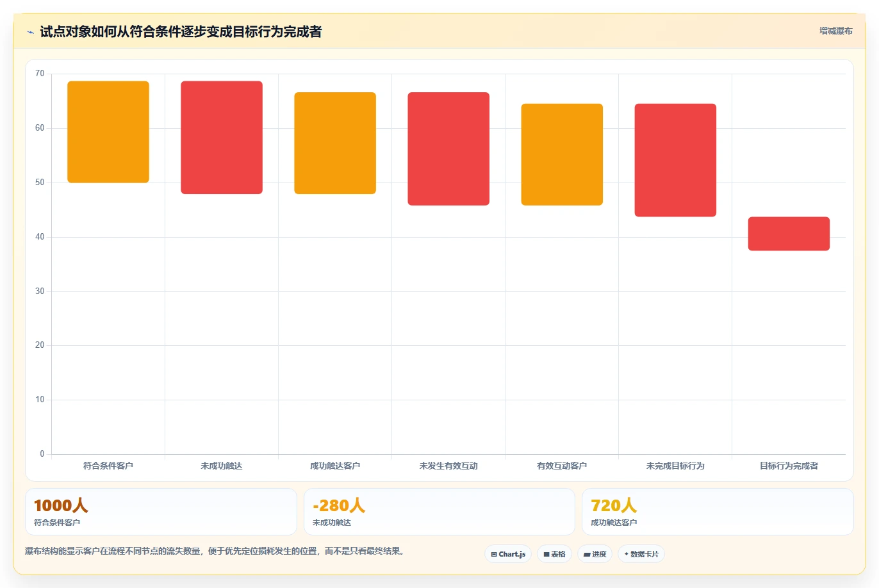The image size is (879, 588).
Task: Click the small red 目标行为完成者 bar
Action: tap(789, 234)
